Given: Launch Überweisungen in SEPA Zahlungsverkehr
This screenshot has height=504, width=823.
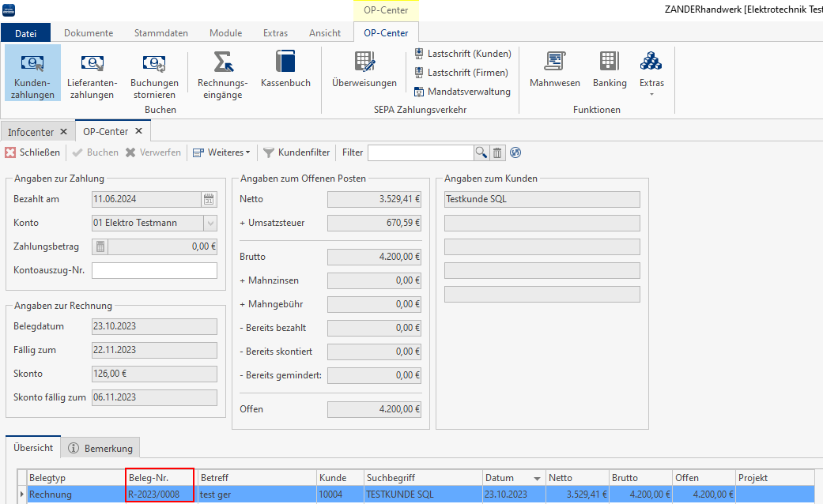Looking at the screenshot, I should [x=364, y=70].
